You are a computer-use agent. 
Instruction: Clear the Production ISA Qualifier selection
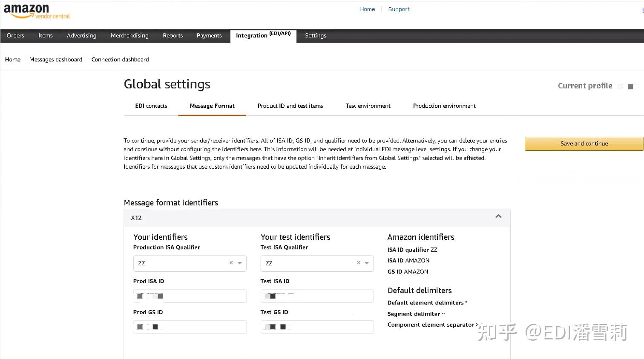click(231, 263)
